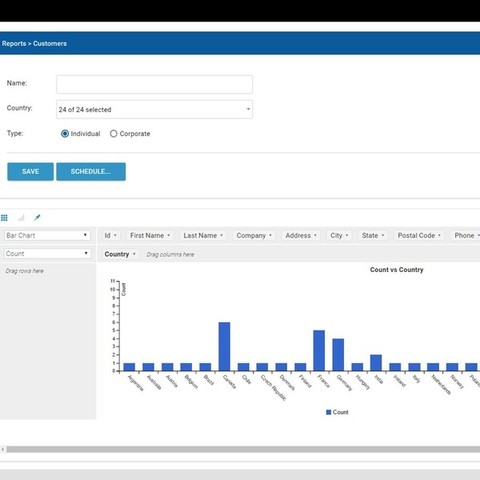Screen dimensions: 480x480
Task: Expand the Country column filter arrow
Action: (x=134, y=254)
